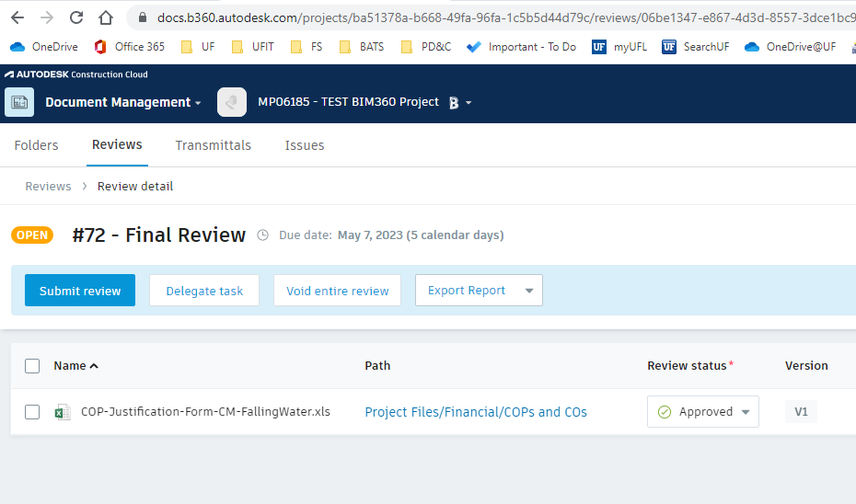Open the OneDrive@UF bookmark

pyautogui.click(x=790, y=47)
